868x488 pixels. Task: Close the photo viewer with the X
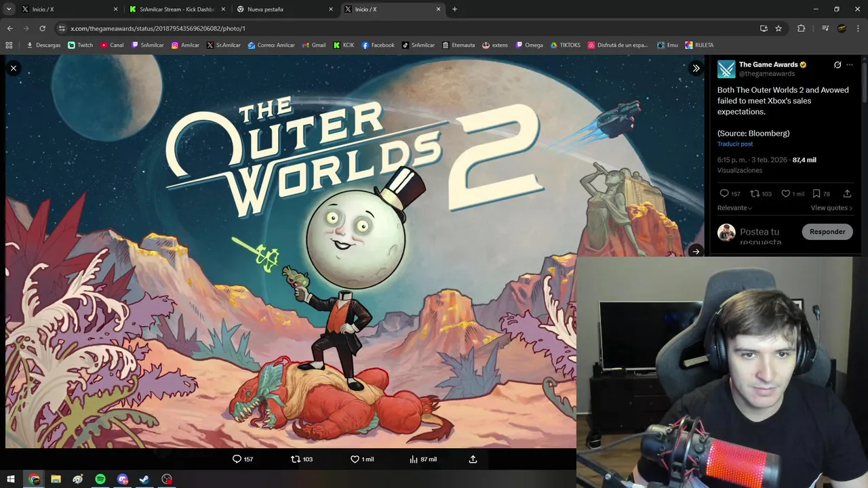point(14,68)
